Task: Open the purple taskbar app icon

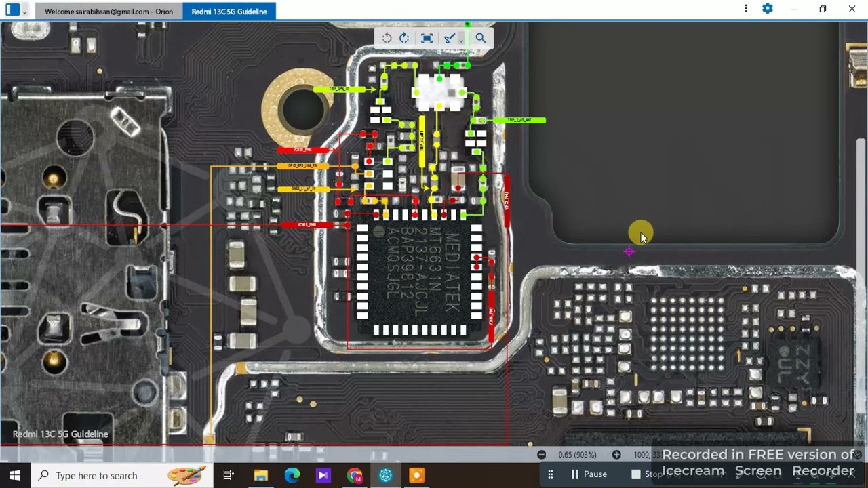Action: coord(323,475)
